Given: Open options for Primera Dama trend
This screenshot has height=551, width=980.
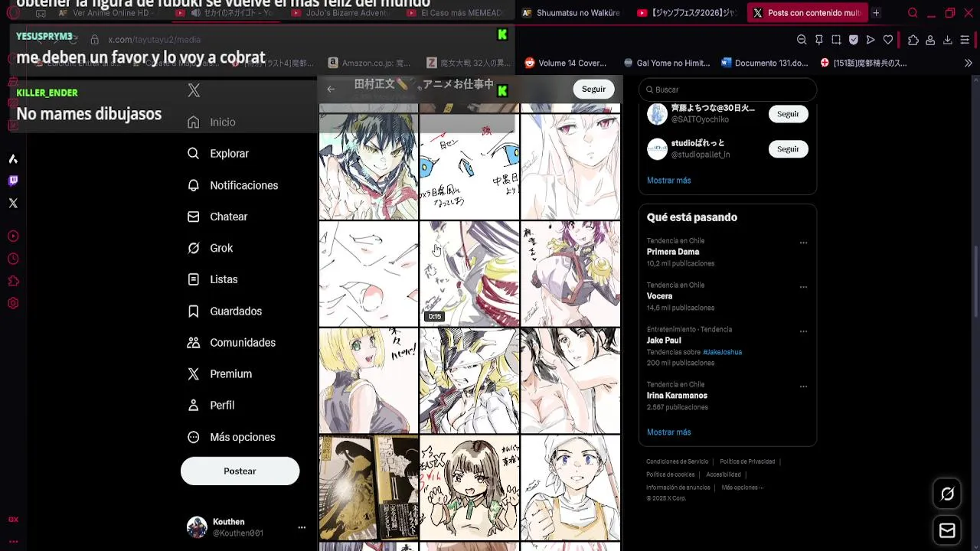Looking at the screenshot, I should [x=803, y=243].
